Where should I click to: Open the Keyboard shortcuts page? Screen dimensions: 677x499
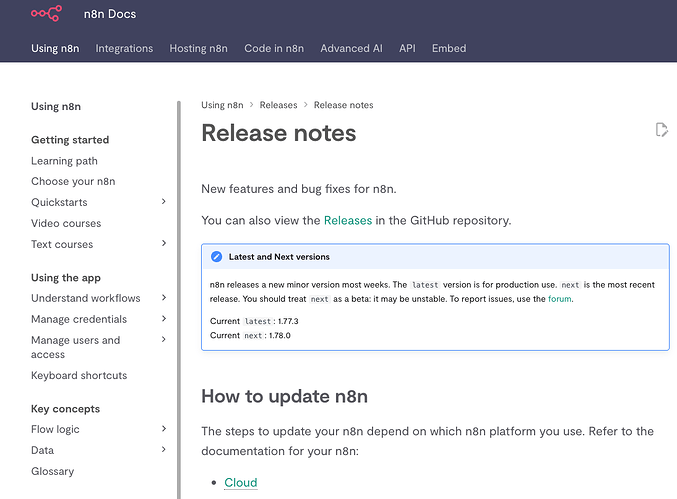(x=79, y=376)
